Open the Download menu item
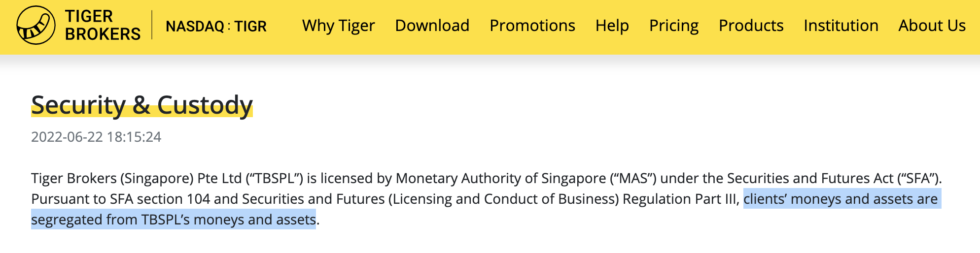The image size is (980, 253). tap(432, 26)
